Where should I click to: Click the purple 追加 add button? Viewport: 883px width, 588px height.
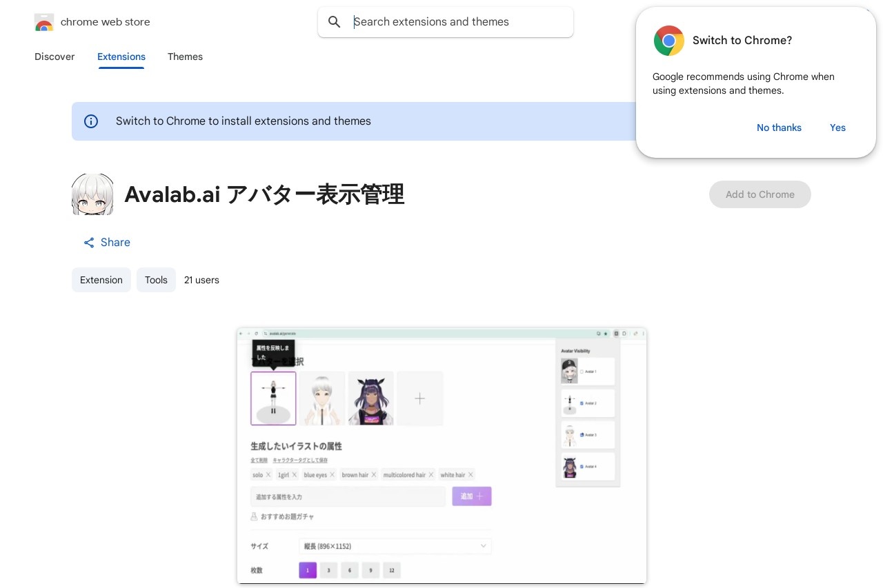pos(472,496)
